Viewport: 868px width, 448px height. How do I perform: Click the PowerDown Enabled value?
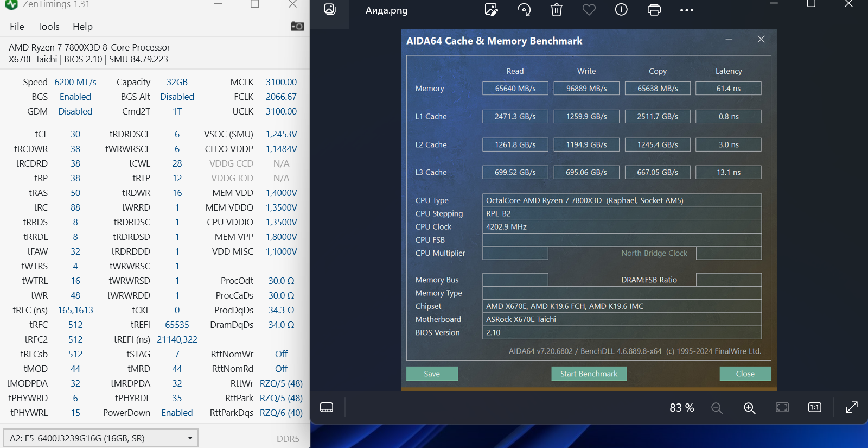[x=177, y=413]
